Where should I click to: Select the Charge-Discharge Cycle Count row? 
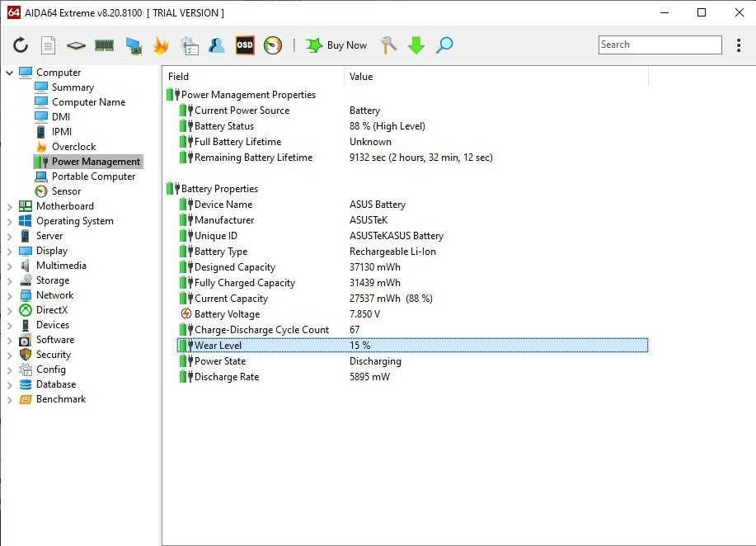[x=413, y=330]
